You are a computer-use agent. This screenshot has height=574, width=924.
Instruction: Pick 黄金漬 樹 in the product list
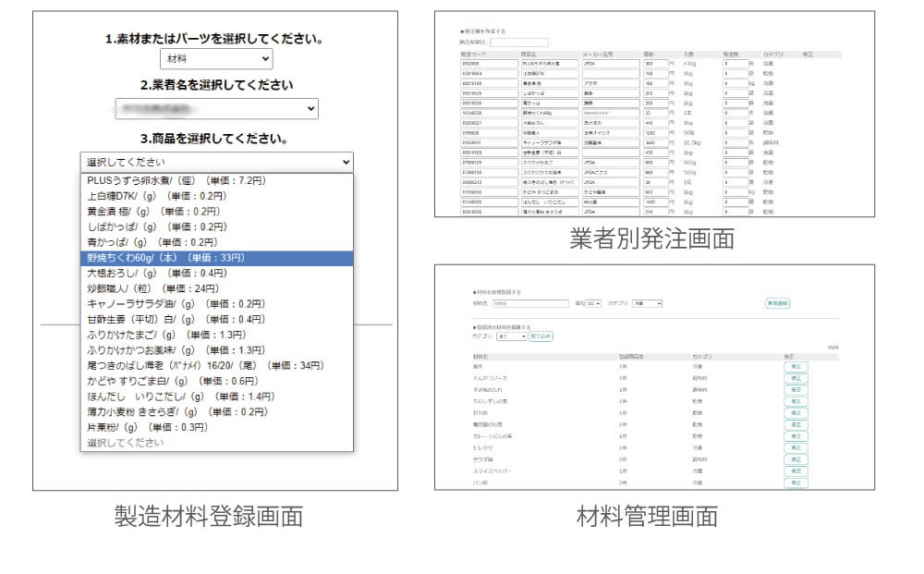[216, 211]
